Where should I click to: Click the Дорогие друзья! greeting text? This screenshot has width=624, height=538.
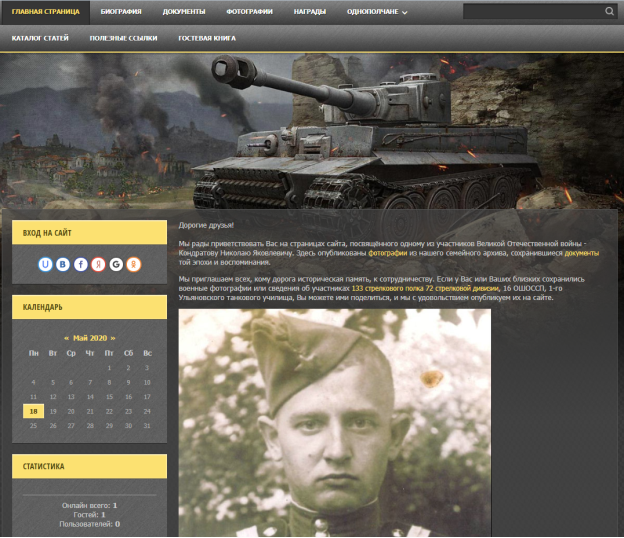pos(206,226)
